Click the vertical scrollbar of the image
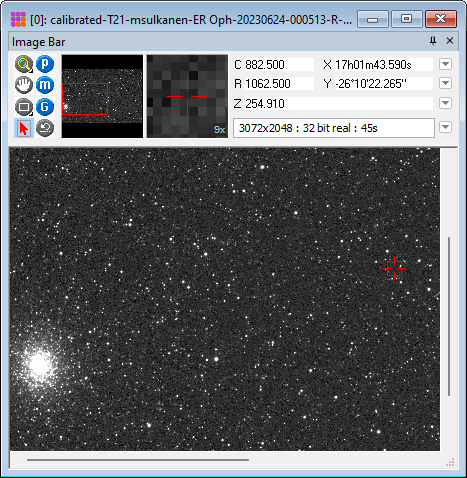The width and height of the screenshot is (467, 478). click(x=449, y=316)
